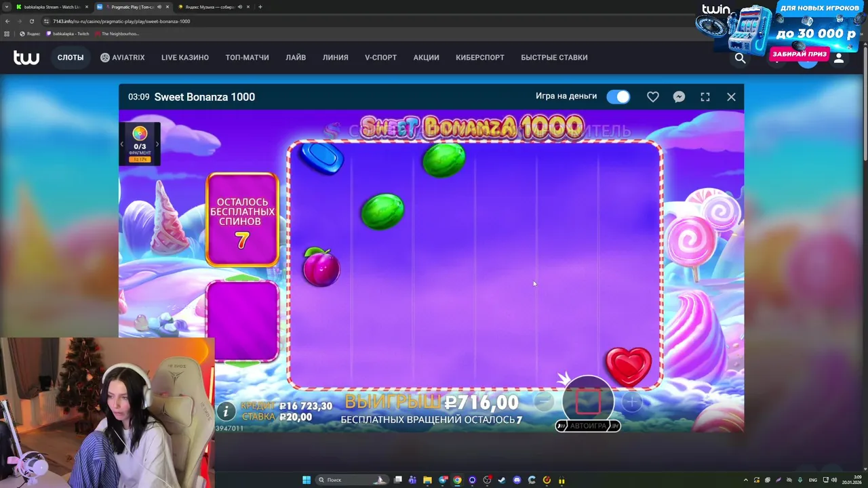Open the Яндекс bookmark
The width and height of the screenshot is (868, 488).
[x=31, y=33]
